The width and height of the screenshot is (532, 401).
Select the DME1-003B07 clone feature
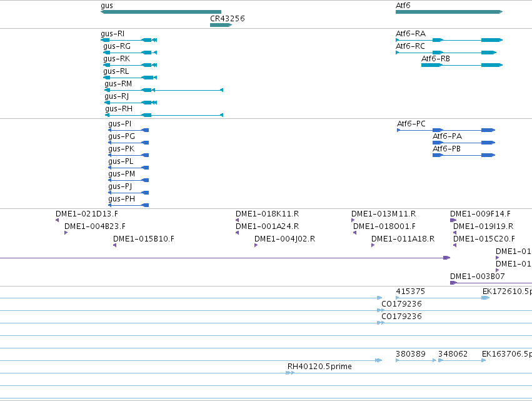coord(491,283)
